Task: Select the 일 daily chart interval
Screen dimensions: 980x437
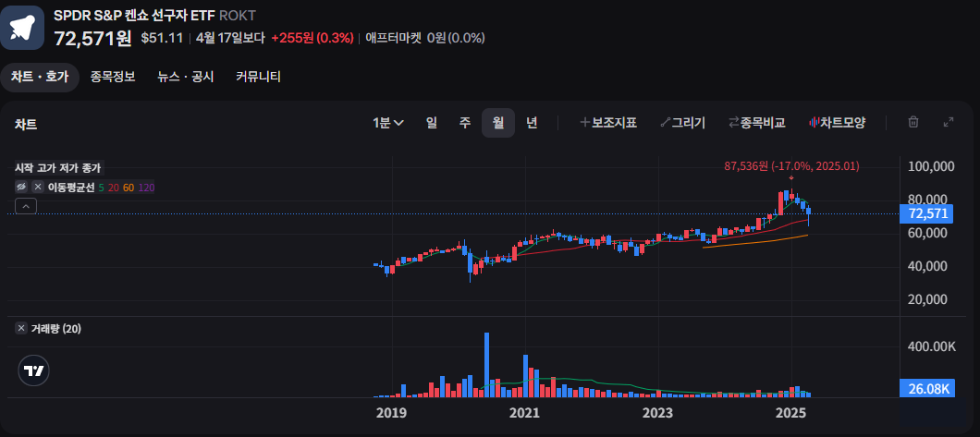Action: pyautogui.click(x=431, y=123)
